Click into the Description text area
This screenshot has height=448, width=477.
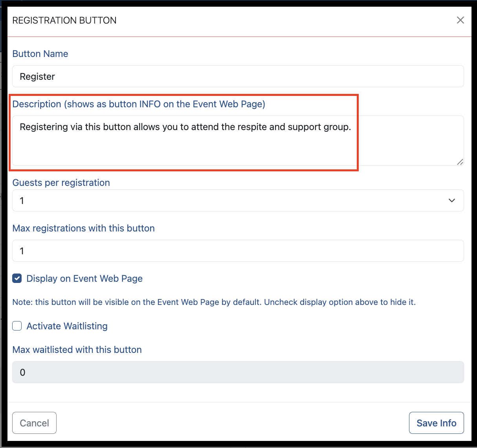point(238,141)
